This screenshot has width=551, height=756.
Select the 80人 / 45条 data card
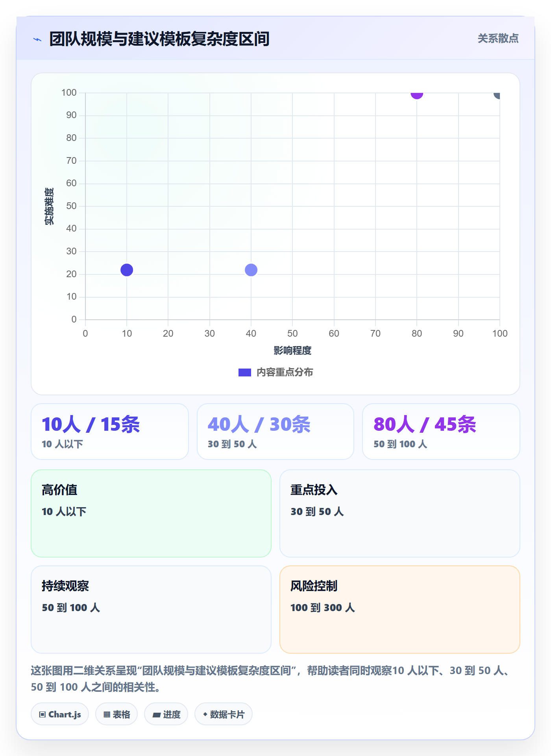coord(441,432)
